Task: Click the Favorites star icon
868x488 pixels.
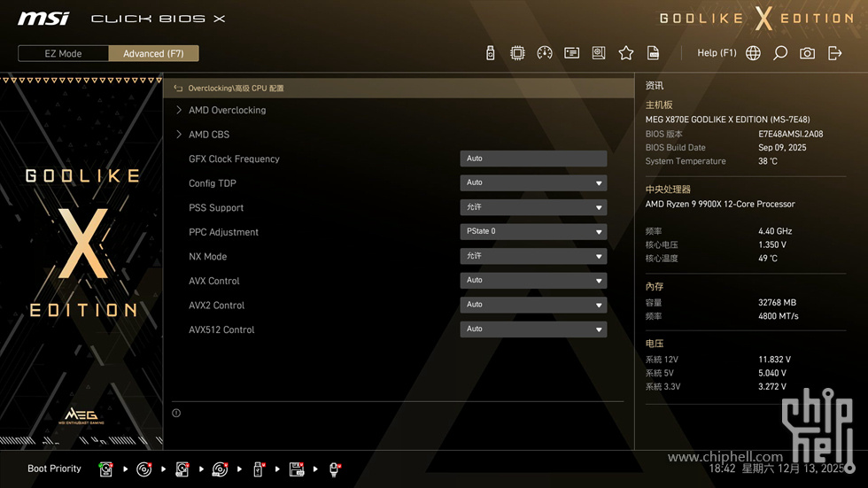Action: pyautogui.click(x=626, y=53)
